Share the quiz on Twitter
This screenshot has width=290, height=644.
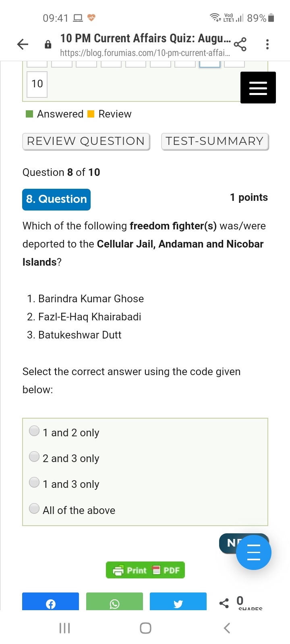(178, 603)
